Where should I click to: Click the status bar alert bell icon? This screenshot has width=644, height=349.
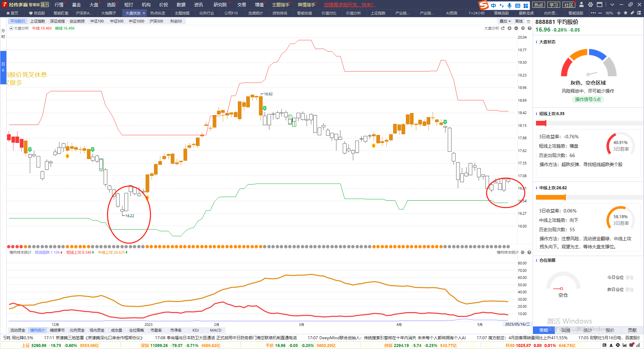coord(611,345)
